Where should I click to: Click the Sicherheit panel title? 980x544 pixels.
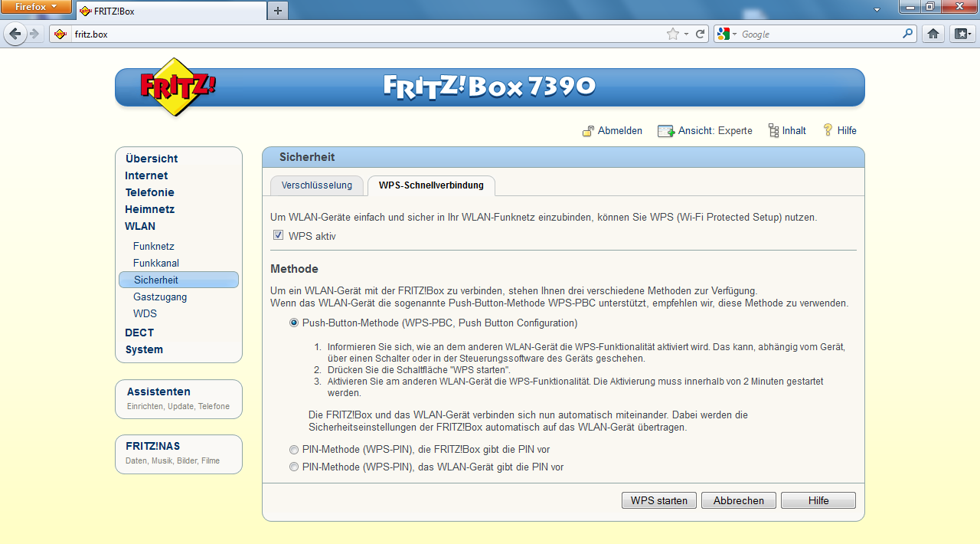point(307,157)
